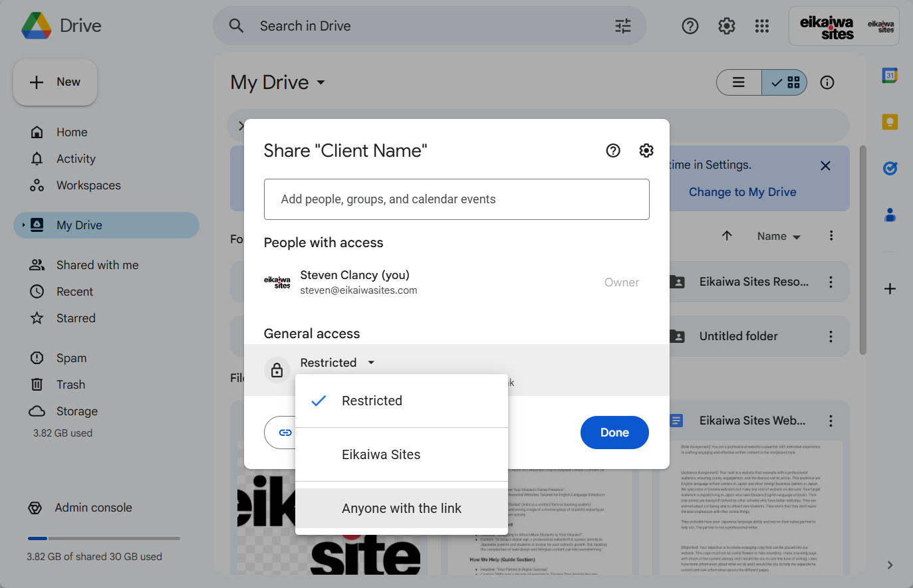Screen dimensions: 913x588
Task: Open Eikaiwa Sites Web... document thumbnail
Action: 751,508
